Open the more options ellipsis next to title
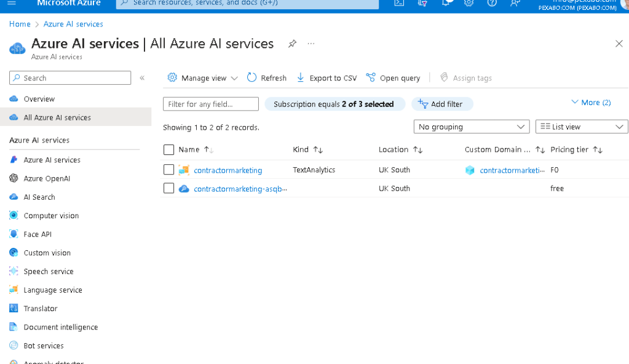 point(311,43)
